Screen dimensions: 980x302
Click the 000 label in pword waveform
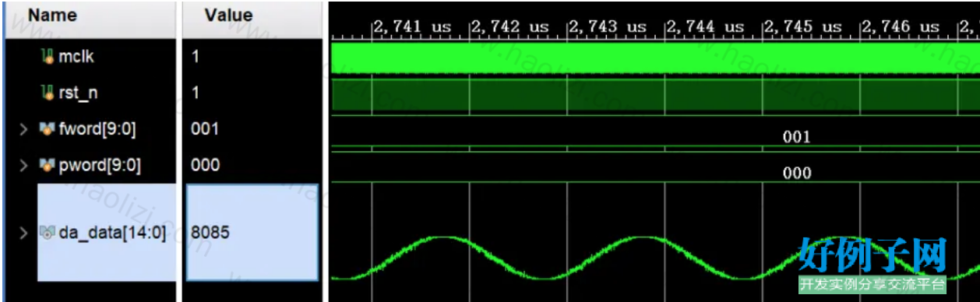pyautogui.click(x=796, y=173)
